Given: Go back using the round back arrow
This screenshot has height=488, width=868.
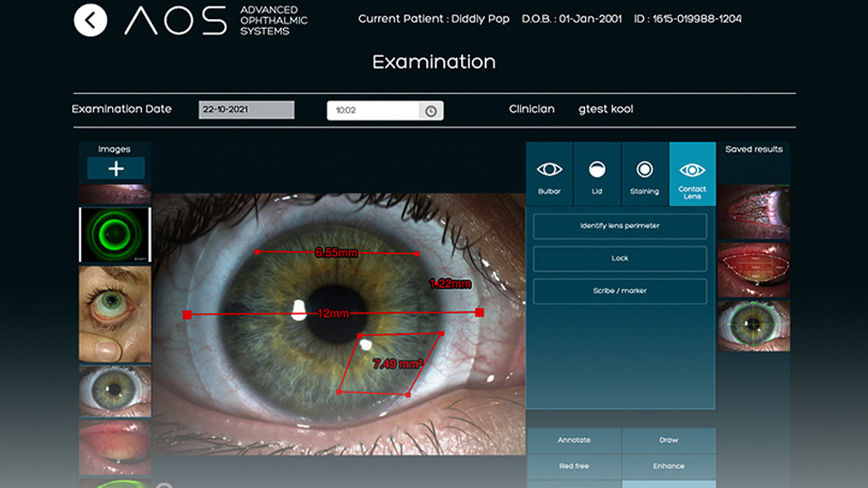Looking at the screenshot, I should point(90,21).
